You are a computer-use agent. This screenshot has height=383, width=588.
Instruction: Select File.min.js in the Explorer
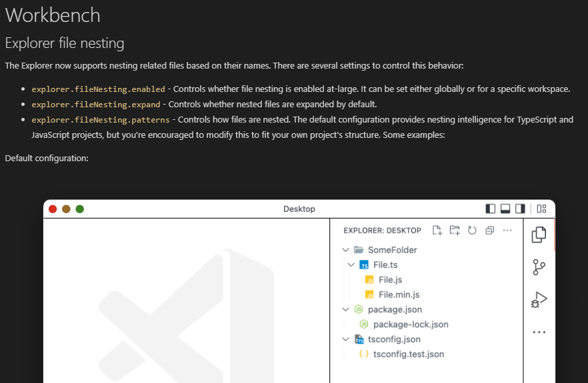[x=427, y=295]
